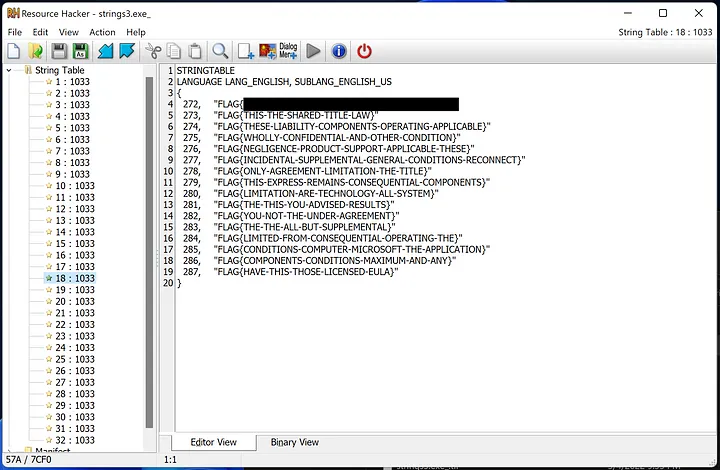Click the String Table folder icon
Image resolution: width=720 pixels, height=470 pixels.
pyautogui.click(x=28, y=70)
